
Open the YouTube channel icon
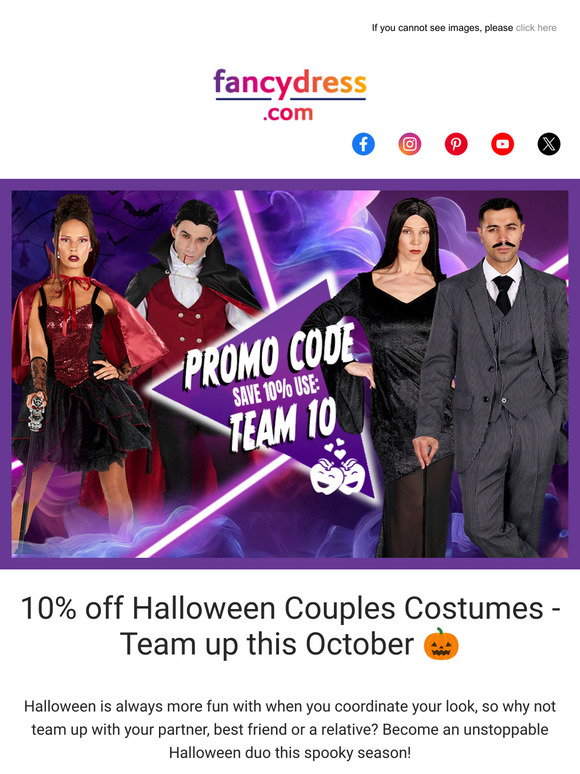(x=503, y=144)
